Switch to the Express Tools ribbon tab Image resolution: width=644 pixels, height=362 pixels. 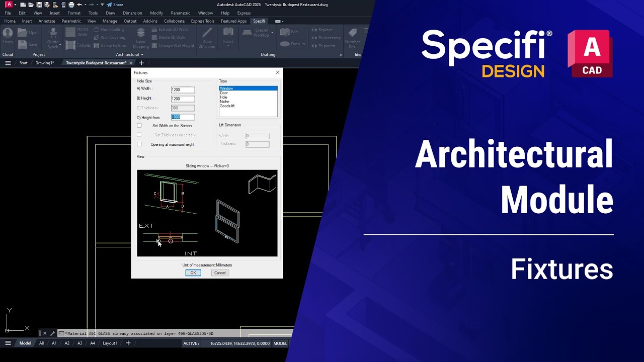coord(203,21)
